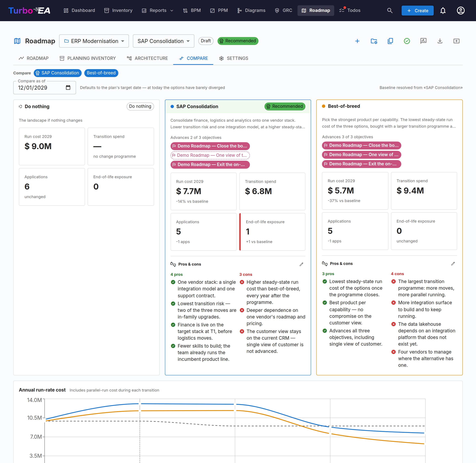
Task: Click SAP card's dashed 'One view of t...' chip
Action: [210, 155]
